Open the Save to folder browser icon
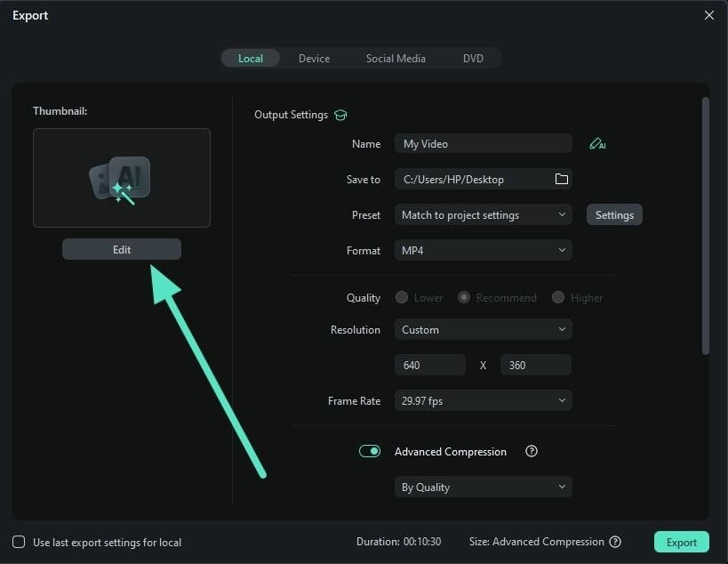 pyautogui.click(x=561, y=179)
